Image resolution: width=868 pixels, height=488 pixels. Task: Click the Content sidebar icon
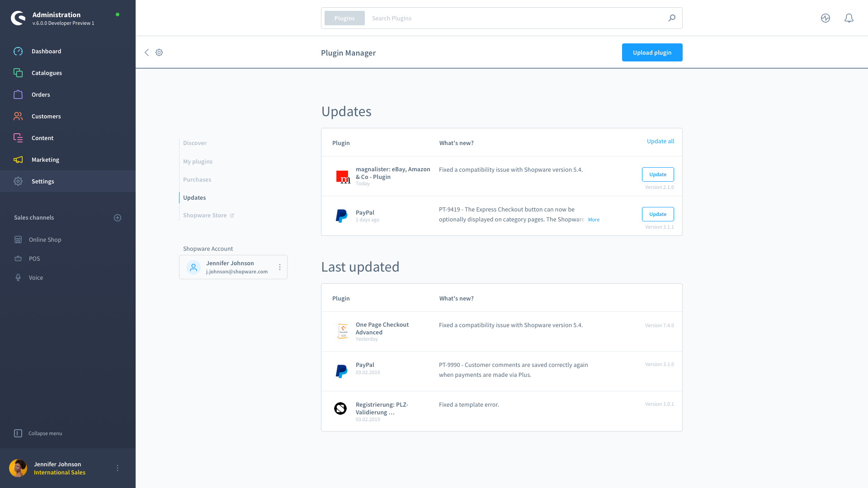coord(18,138)
